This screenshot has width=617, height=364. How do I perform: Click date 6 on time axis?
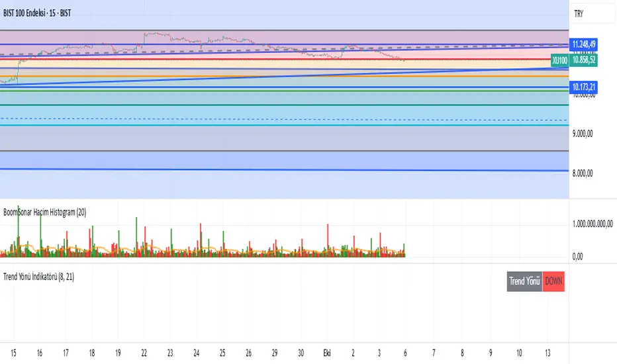coord(405,353)
